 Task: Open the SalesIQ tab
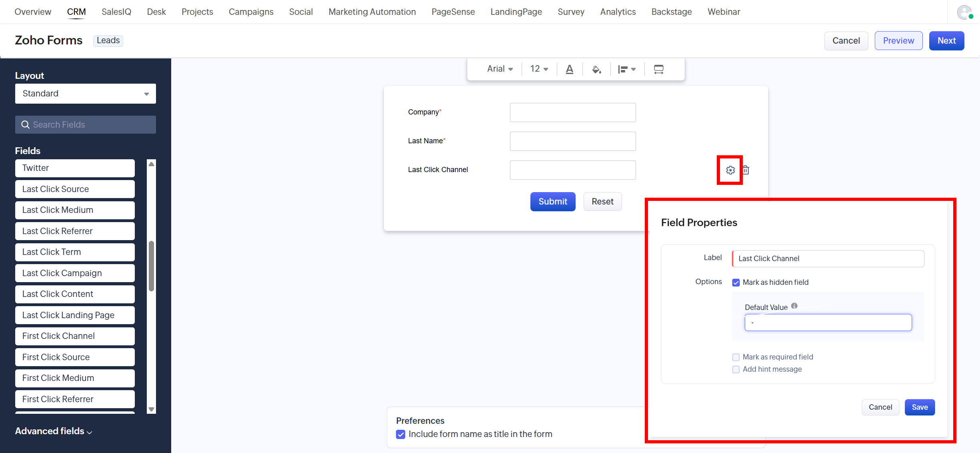point(116,12)
